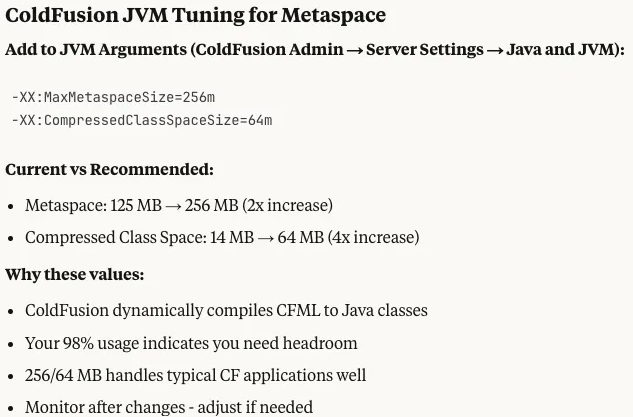
Task: Click the words ColdFusion Admin in the subheading
Action: [270, 49]
